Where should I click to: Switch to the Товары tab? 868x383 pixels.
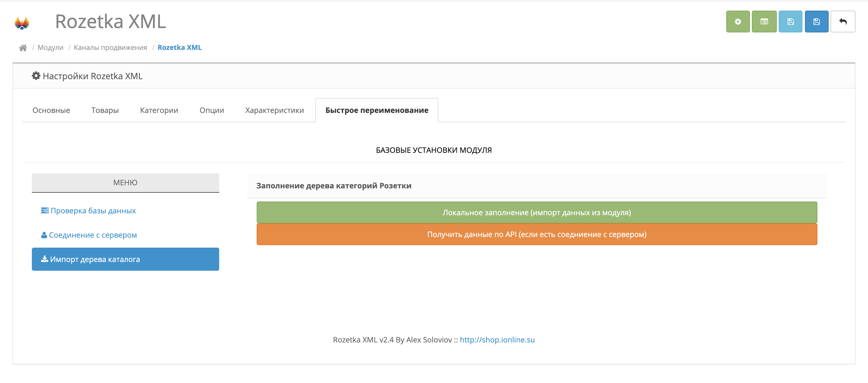coord(105,110)
